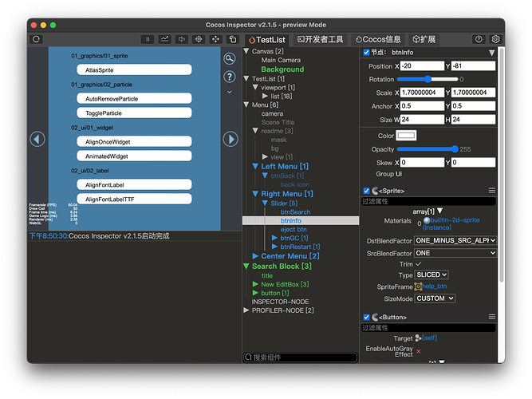
Task: Click the question mark info button in preview
Action: [230, 77]
